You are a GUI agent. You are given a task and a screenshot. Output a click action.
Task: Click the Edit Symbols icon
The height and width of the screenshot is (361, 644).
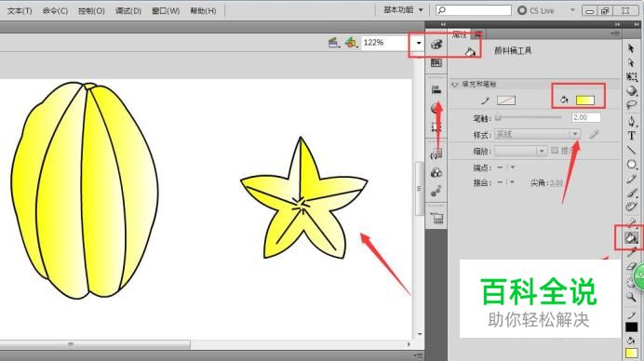tap(351, 42)
